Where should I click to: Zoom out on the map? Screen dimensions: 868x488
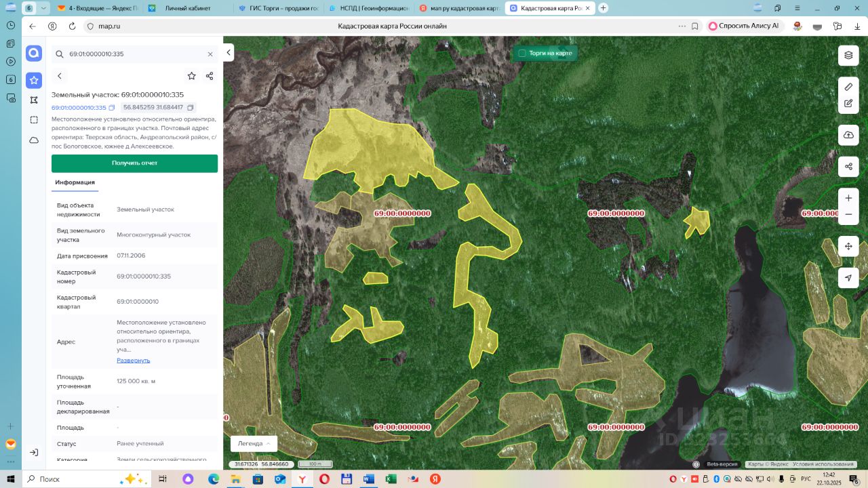click(x=848, y=214)
